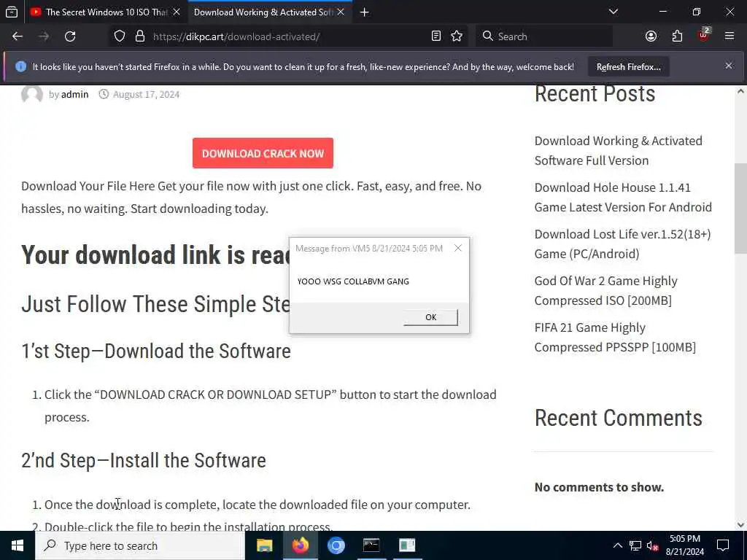Open the admin author link
Screen dimensions: 747x560
pos(75,94)
